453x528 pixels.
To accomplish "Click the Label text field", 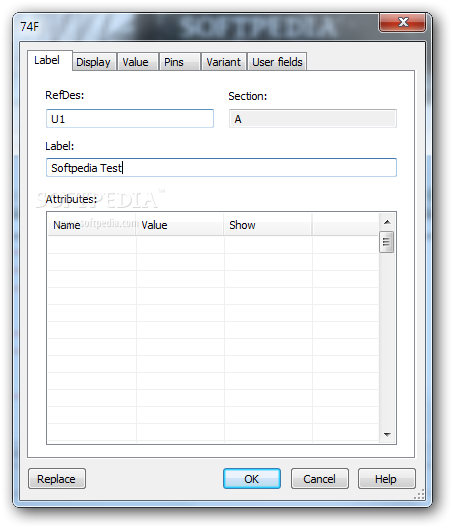I will click(221, 167).
